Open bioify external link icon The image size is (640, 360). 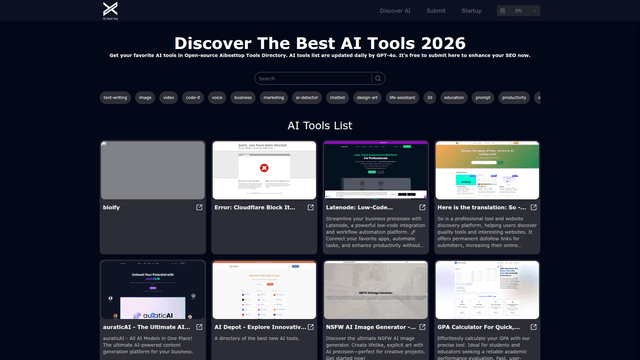pos(199,207)
